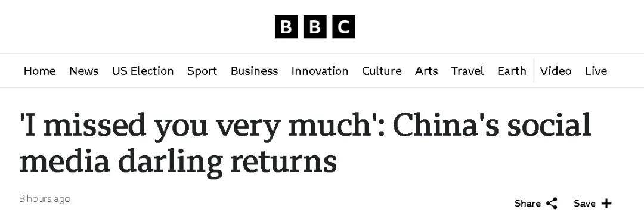The width and height of the screenshot is (644, 215).
Task: Open the Home menu item
Action: pyautogui.click(x=39, y=71)
